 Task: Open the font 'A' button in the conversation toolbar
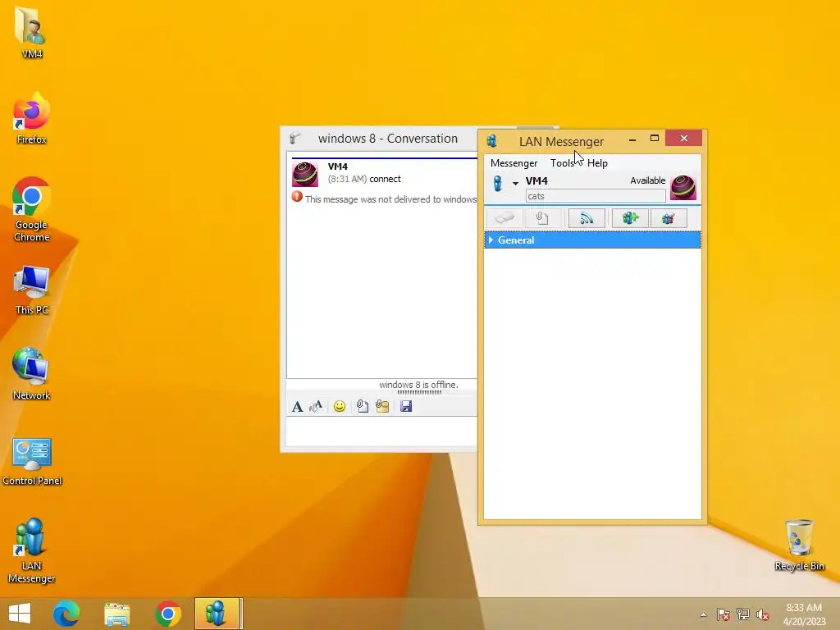tap(297, 407)
